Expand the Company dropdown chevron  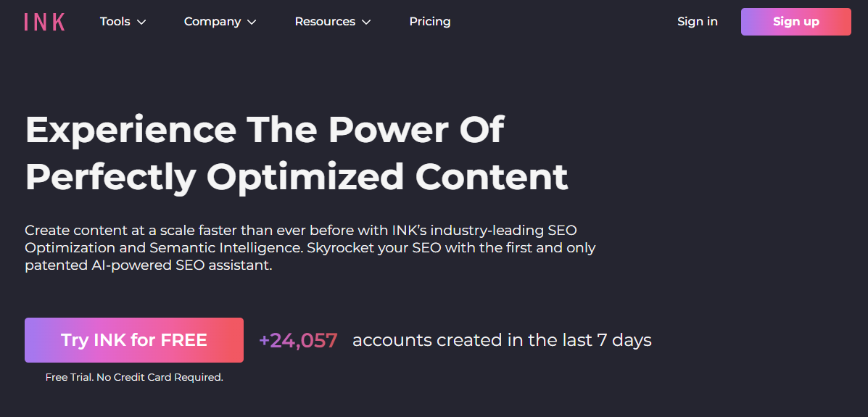click(252, 22)
